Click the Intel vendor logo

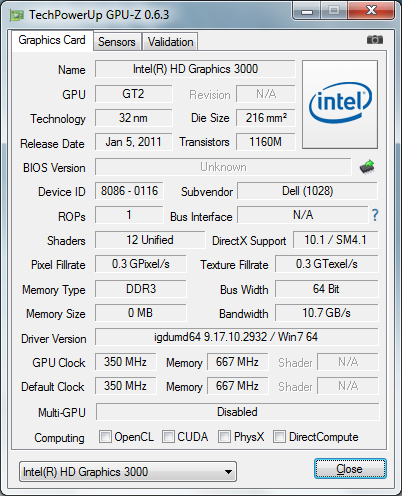coord(340,104)
